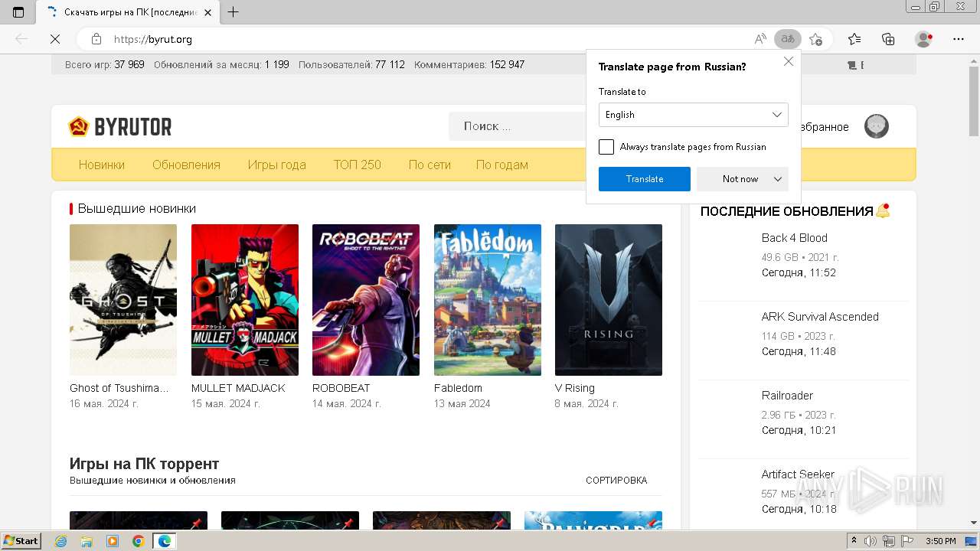The image size is (980, 551).
Task: Click the Игры на ПК торрент heading
Action: point(145,464)
